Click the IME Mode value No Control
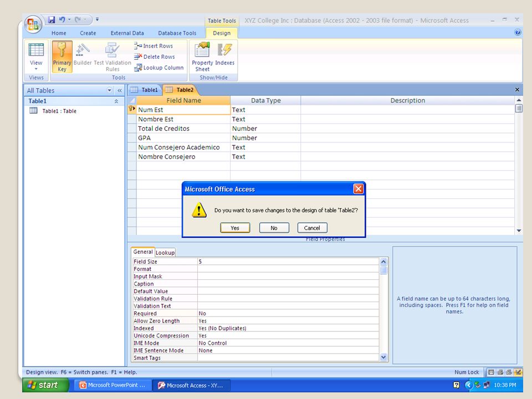Screen dimensions: 532x399 click(x=288, y=343)
